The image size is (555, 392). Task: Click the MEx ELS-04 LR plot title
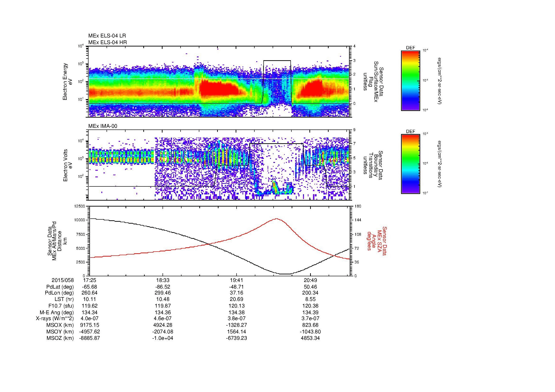pos(107,36)
